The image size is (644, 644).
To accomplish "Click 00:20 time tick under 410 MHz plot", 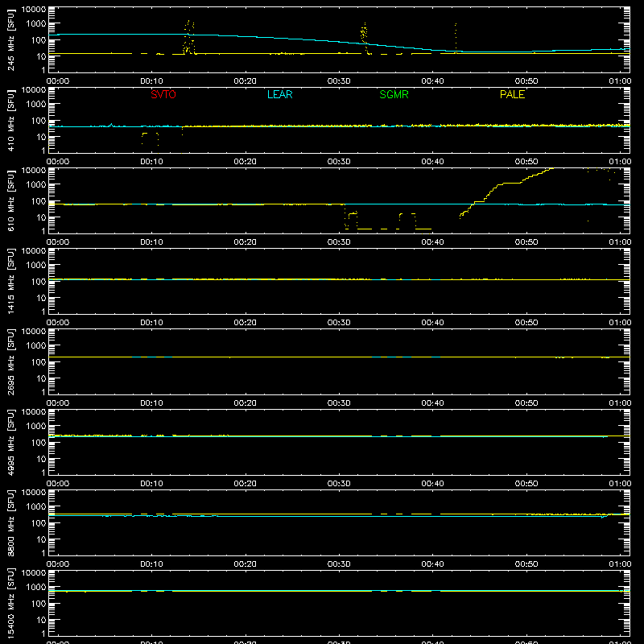I will 246,162.
